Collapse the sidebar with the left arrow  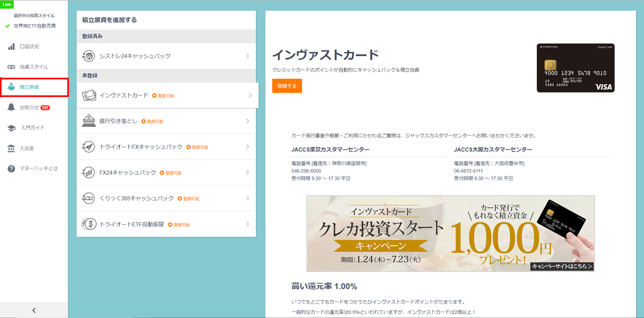[34, 310]
